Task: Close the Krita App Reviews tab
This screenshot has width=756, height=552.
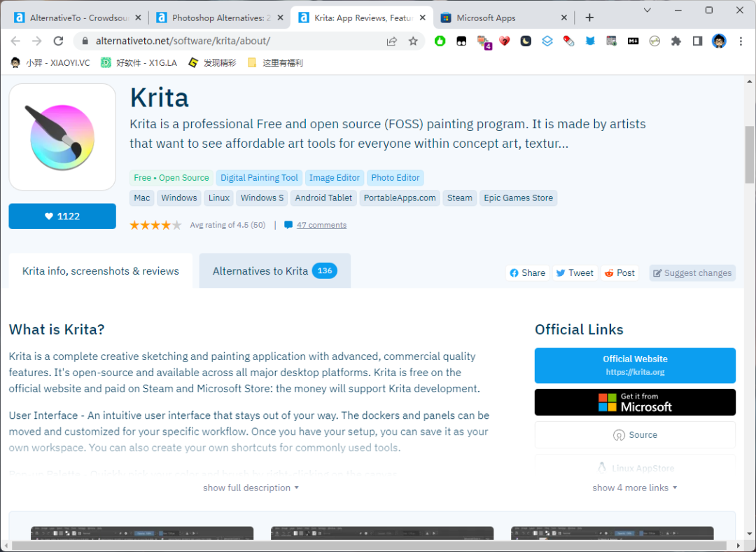Action: click(x=423, y=18)
